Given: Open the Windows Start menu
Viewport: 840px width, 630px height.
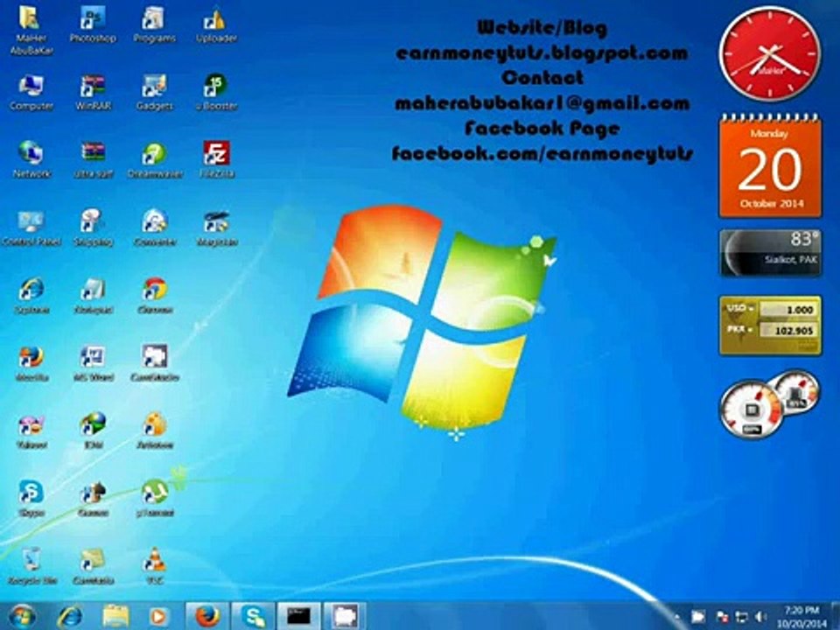Looking at the screenshot, I should [x=23, y=616].
